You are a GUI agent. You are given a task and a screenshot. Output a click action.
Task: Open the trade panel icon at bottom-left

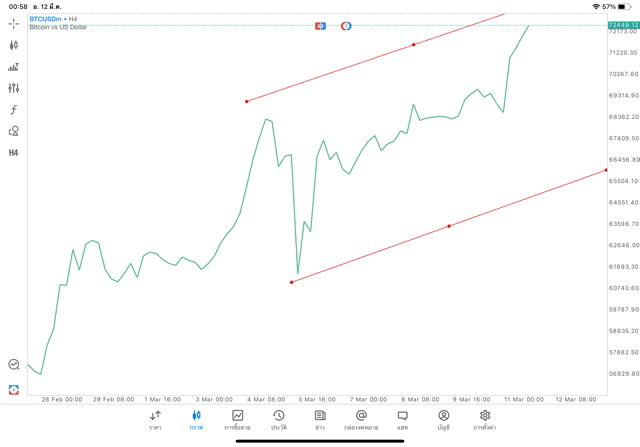click(x=13, y=390)
